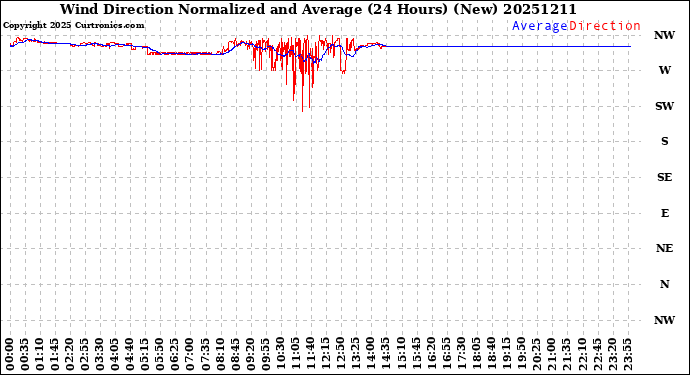Click the 'E' axis label

(664, 213)
